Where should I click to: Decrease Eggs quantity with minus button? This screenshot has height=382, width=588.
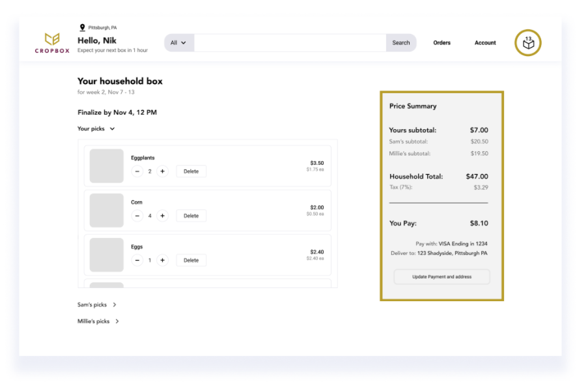click(137, 260)
